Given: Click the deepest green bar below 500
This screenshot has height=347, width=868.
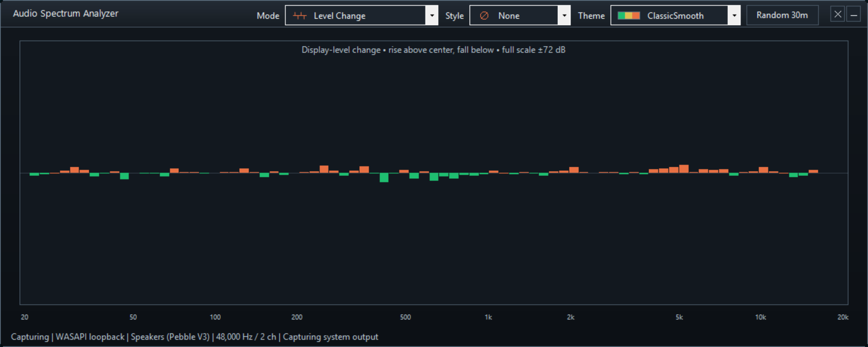Looking at the screenshot, I should 384,177.
